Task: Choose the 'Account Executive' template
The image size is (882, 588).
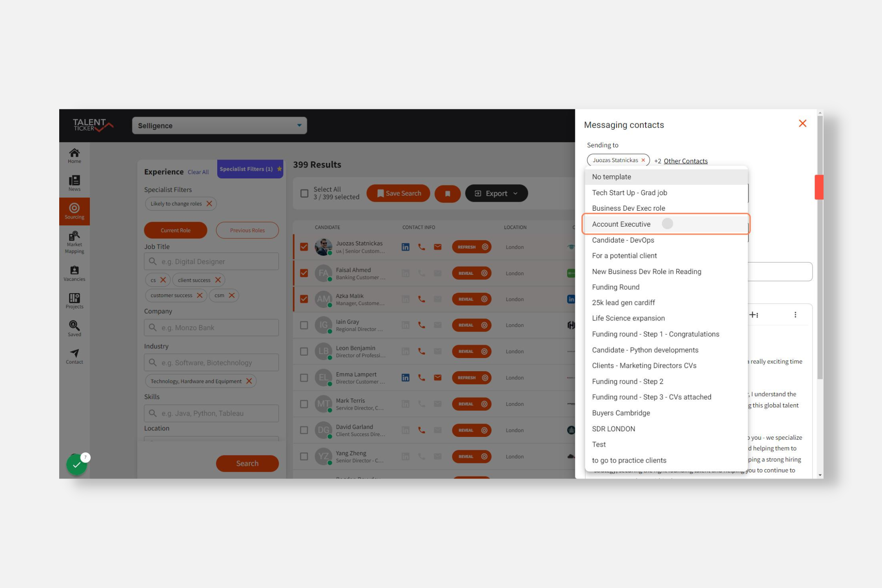Action: coord(666,224)
